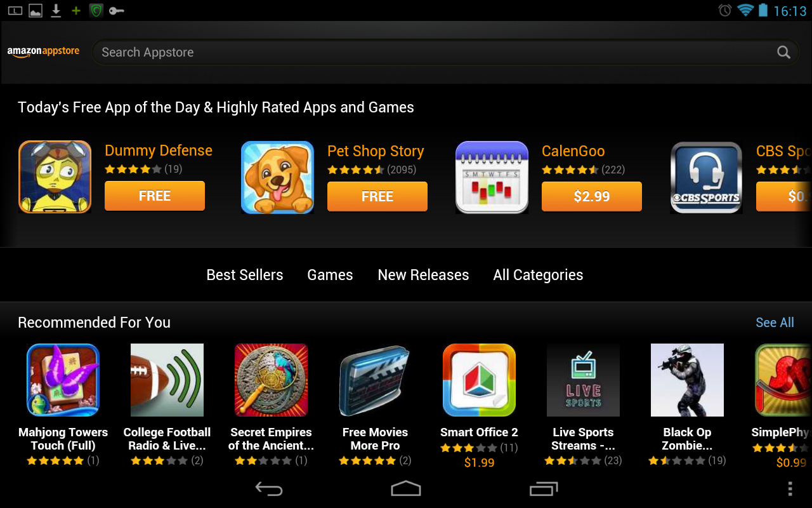This screenshot has height=508, width=812.
Task: Tap the search magnifier icon
Action: tap(784, 52)
